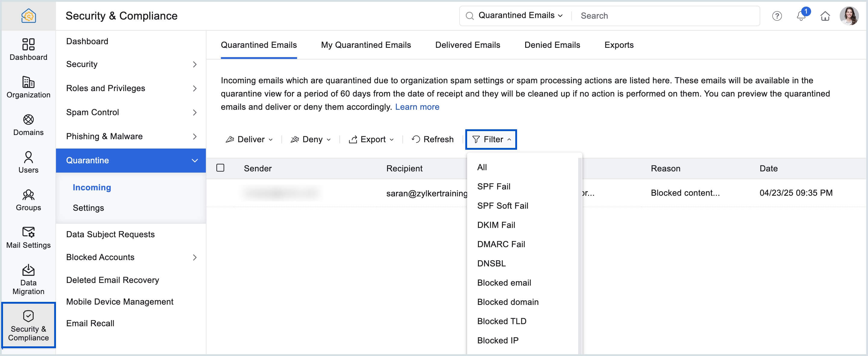The width and height of the screenshot is (868, 356).
Task: Click the notification bell icon
Action: [801, 16]
